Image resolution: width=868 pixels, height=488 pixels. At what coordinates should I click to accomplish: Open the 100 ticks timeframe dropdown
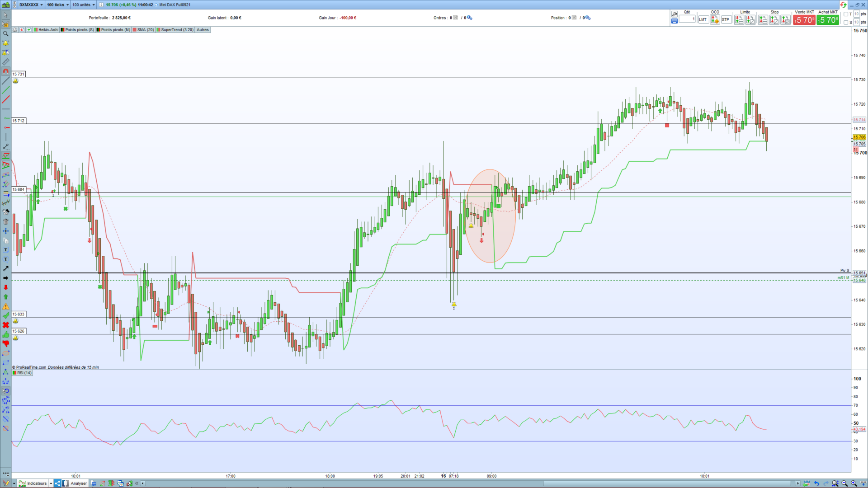pos(57,5)
